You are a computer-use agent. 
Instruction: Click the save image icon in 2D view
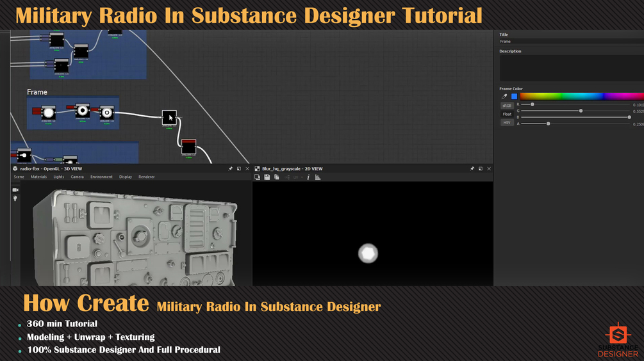267,177
